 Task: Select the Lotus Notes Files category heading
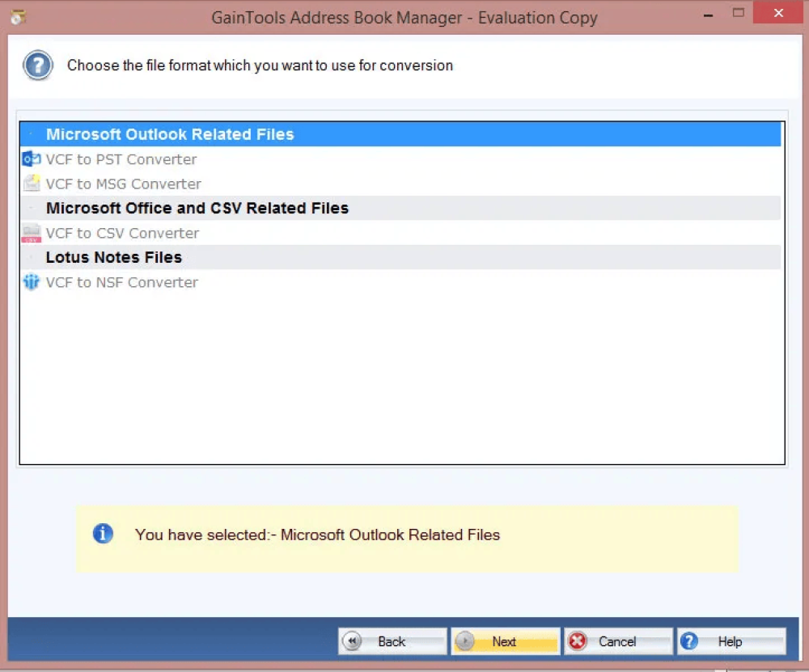click(x=114, y=257)
